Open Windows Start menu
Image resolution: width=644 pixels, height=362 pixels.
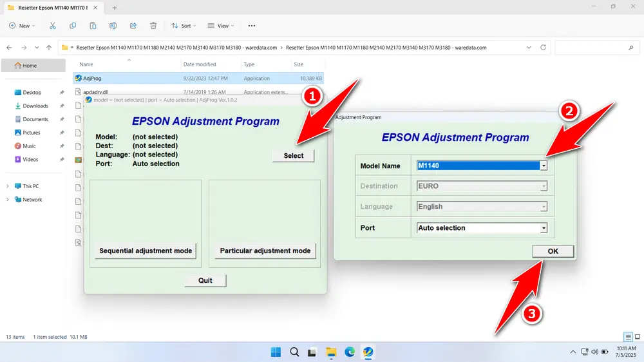(x=276, y=352)
